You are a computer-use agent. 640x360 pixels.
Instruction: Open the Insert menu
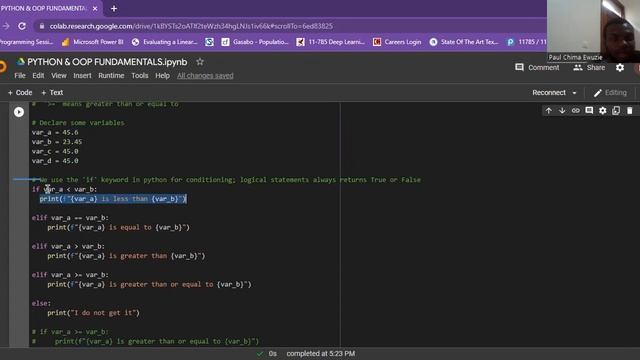82,76
